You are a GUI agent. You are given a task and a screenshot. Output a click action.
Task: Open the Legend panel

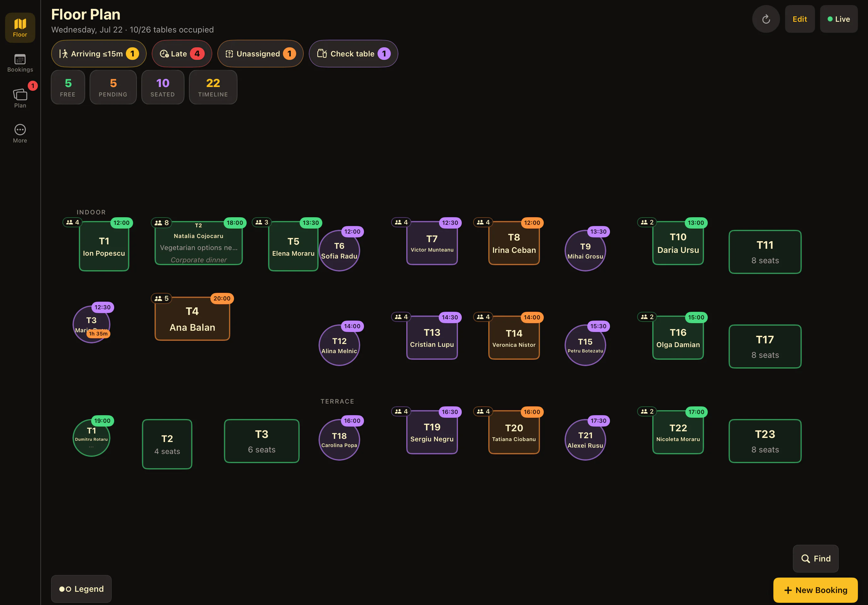(81, 589)
